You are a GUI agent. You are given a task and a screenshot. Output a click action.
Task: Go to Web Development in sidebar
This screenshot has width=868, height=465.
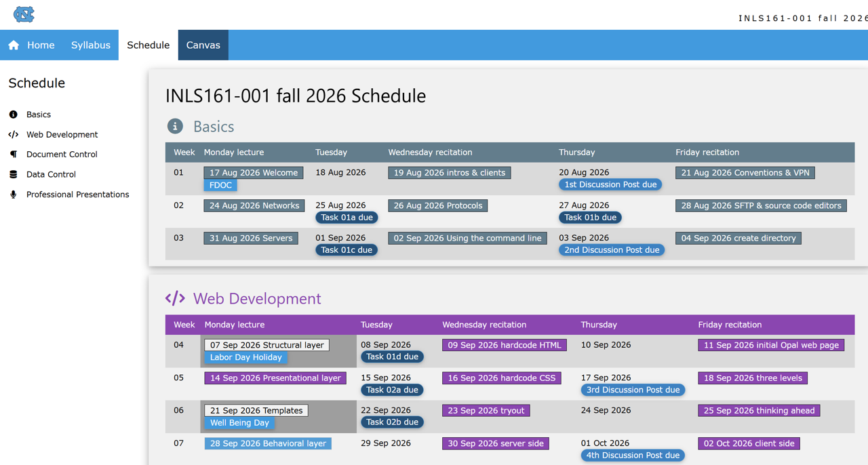point(62,134)
